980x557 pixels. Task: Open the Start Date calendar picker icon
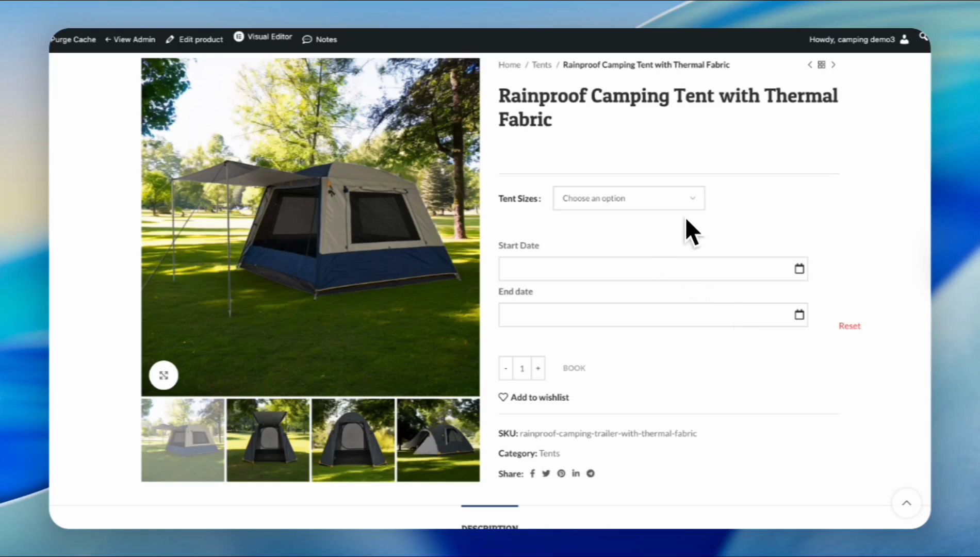click(799, 269)
